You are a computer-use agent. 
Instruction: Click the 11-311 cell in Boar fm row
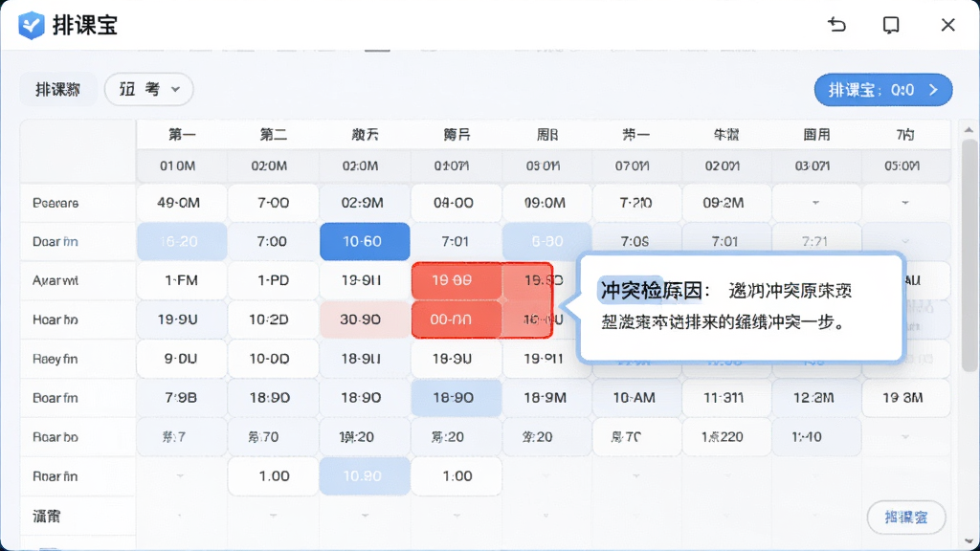click(x=727, y=397)
